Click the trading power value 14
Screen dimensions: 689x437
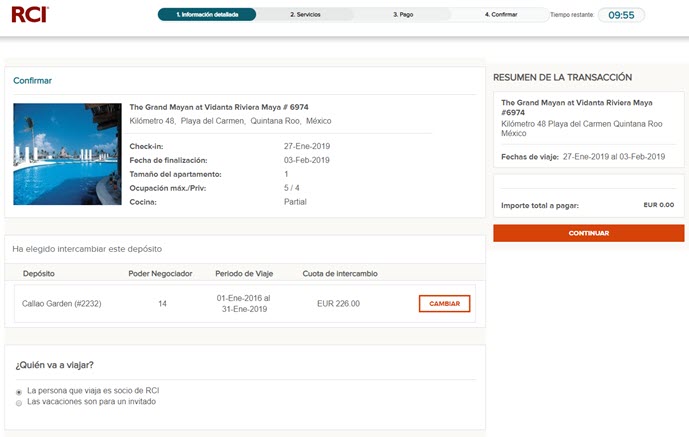(162, 303)
